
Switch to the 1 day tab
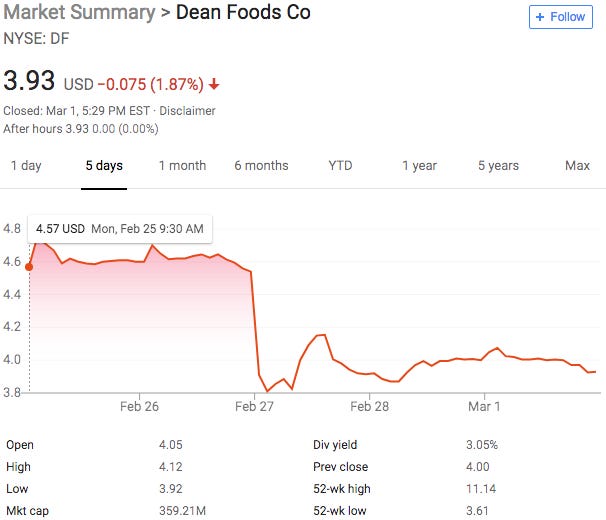pos(26,166)
